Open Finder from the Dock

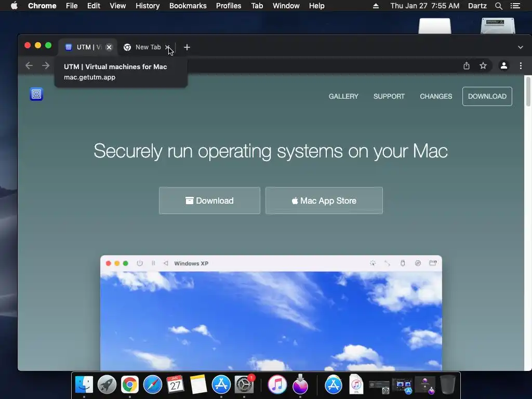[84, 385]
